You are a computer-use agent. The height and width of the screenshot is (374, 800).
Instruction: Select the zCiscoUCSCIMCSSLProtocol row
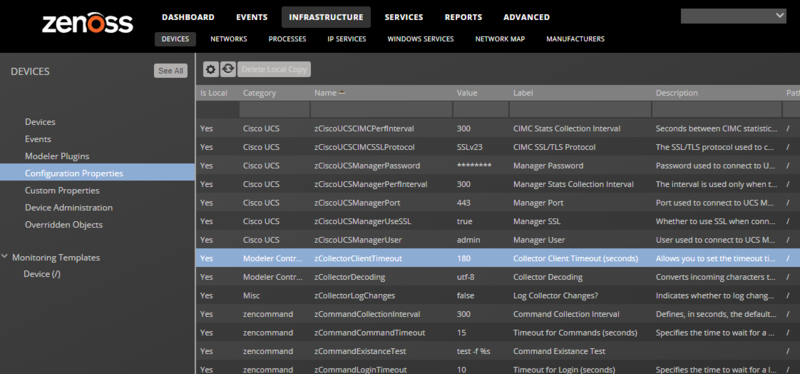click(x=498, y=147)
